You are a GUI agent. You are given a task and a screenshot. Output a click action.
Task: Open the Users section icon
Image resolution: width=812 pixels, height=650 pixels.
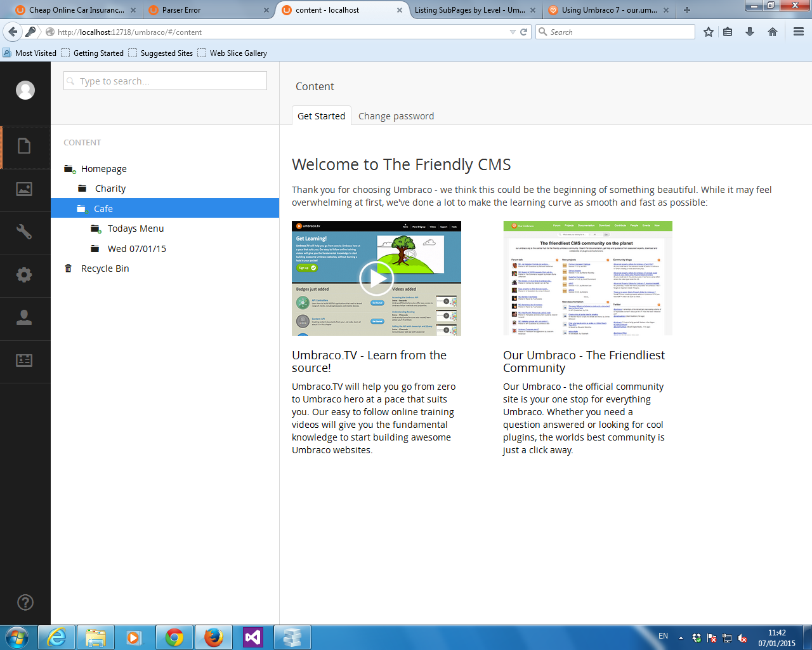pos(24,317)
